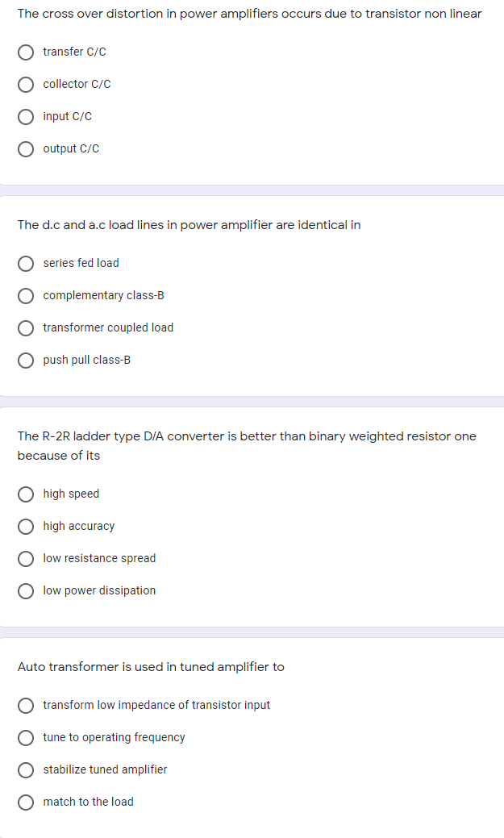Choose 'tune to operating frequency' option
The width and height of the screenshot is (504, 838).
click(26, 737)
